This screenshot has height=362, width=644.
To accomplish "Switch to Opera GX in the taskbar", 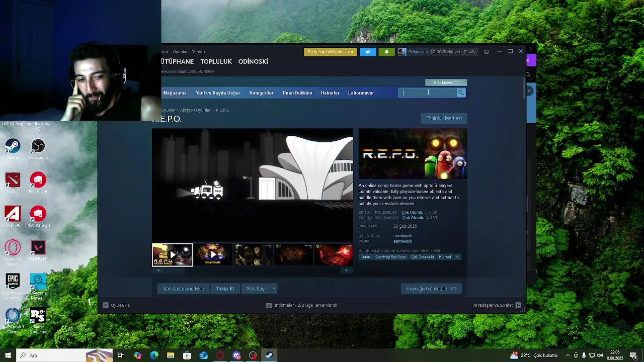I will click(x=220, y=355).
